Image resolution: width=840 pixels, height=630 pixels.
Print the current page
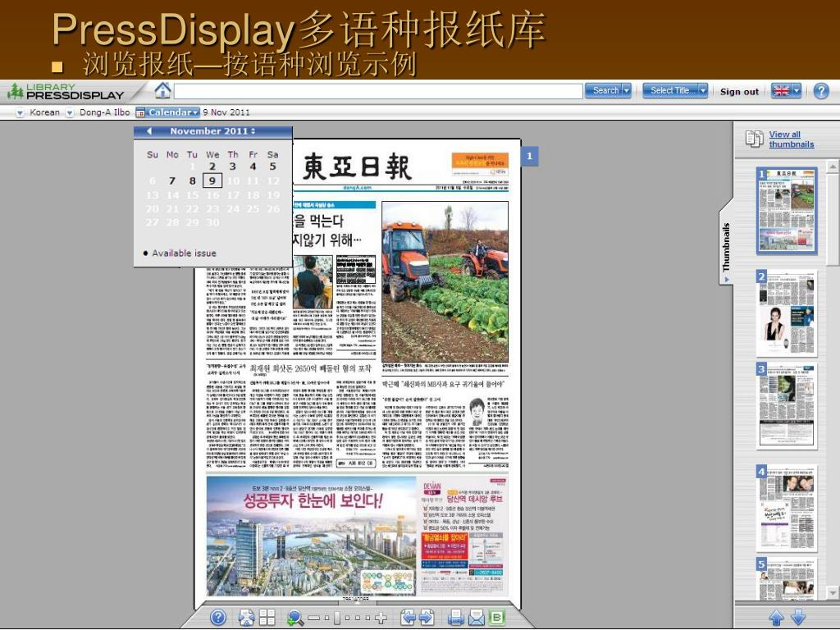[x=455, y=618]
